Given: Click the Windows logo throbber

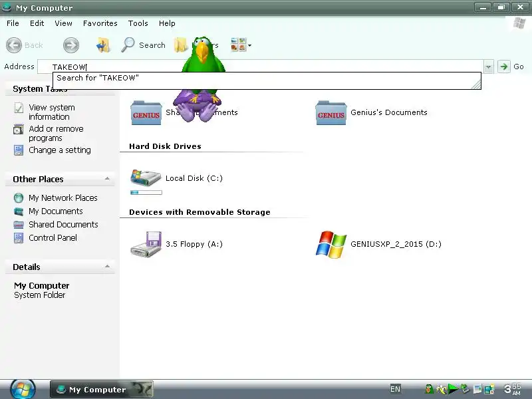Looking at the screenshot, I should (x=519, y=23).
